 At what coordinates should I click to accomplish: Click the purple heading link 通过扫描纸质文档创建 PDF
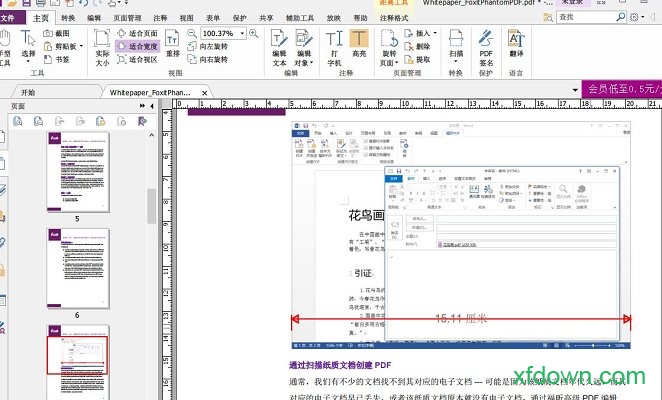tap(340, 365)
